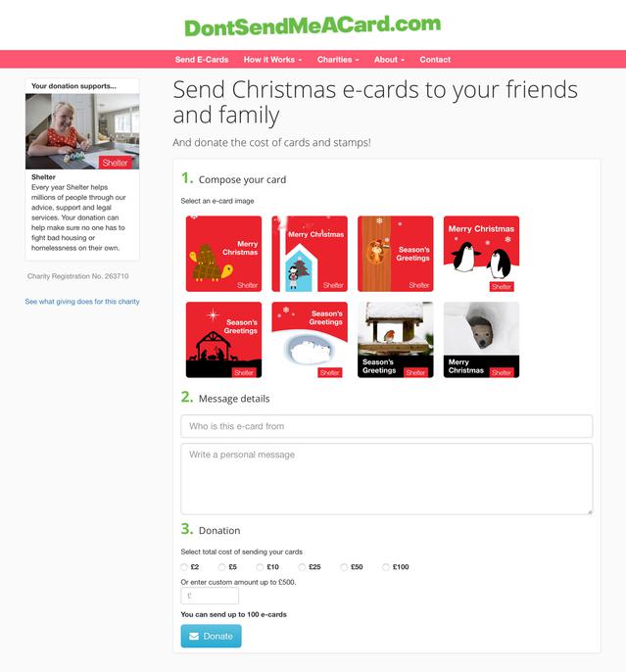Select the £2 donation amount
The height and width of the screenshot is (672, 626).
(184, 567)
